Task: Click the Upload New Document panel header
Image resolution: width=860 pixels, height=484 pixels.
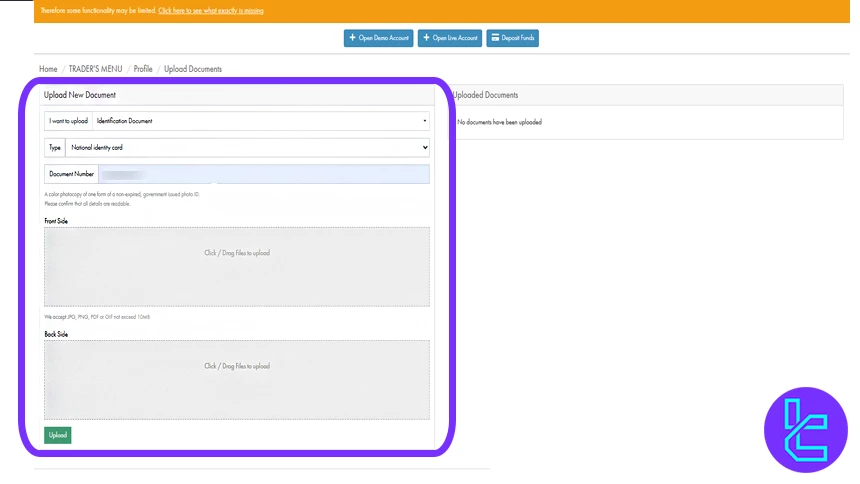Action: click(x=237, y=95)
